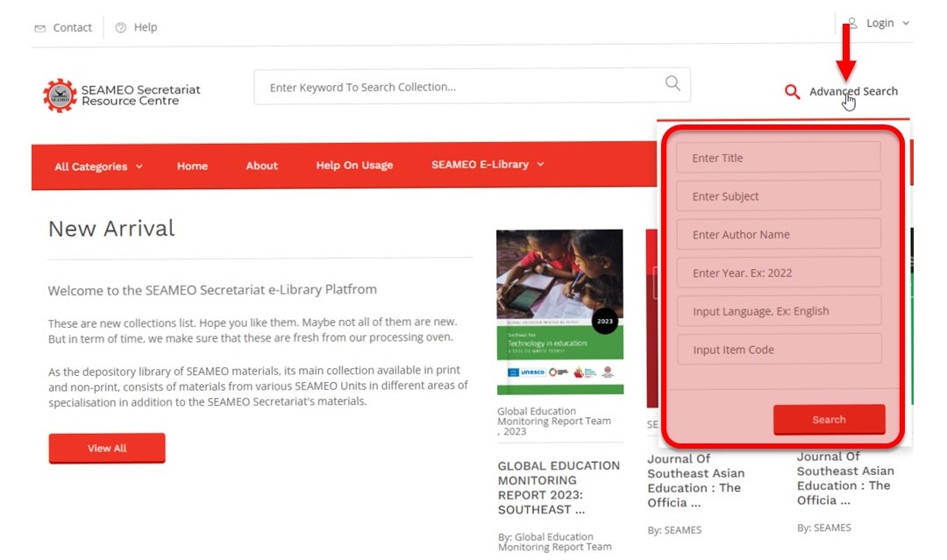Click the Help question mark icon
The height and width of the screenshot is (560, 947).
click(x=121, y=28)
